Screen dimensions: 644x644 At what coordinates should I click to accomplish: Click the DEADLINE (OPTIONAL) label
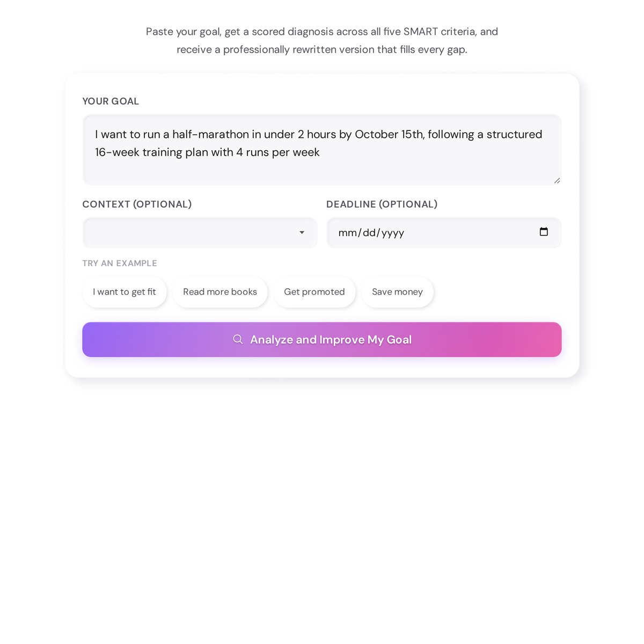tap(382, 204)
